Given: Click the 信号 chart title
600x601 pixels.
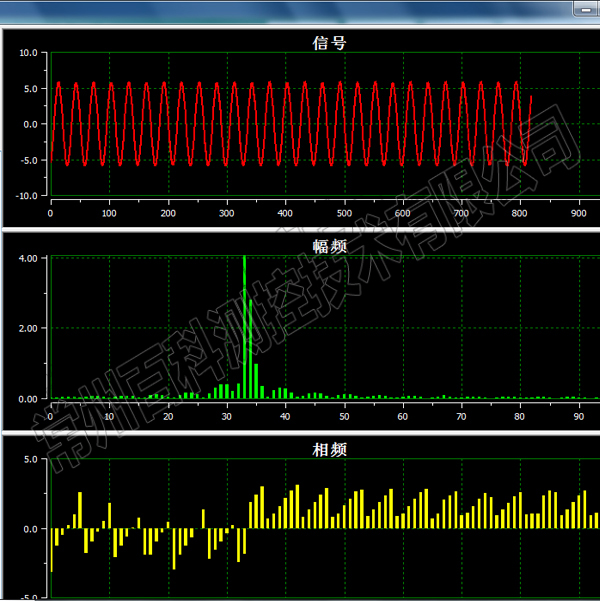Looking at the screenshot, I should (x=329, y=42).
